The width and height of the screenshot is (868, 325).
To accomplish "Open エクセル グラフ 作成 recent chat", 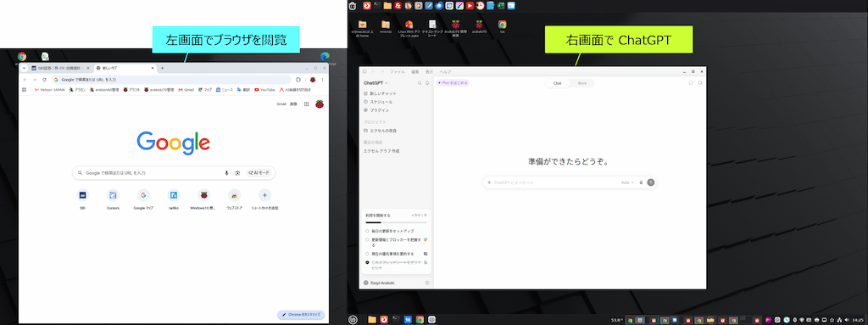I will 381,151.
